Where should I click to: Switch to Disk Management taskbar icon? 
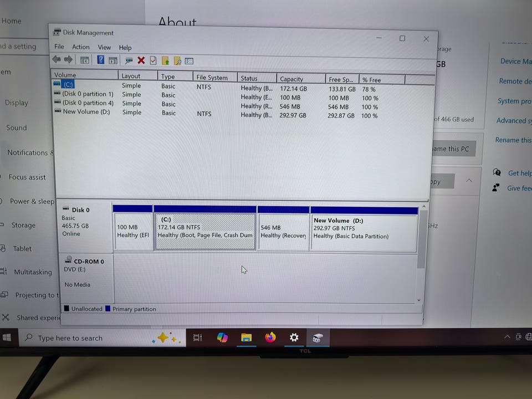(318, 338)
